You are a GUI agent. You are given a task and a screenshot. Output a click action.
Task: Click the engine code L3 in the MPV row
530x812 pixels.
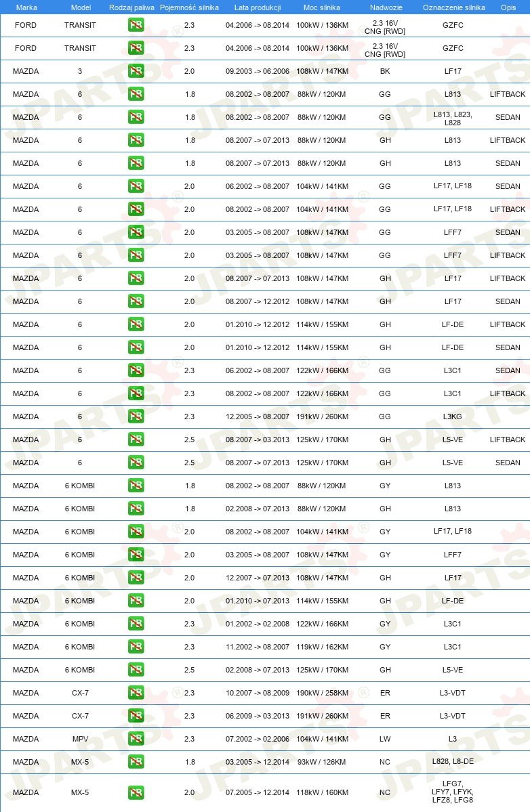pos(452,738)
